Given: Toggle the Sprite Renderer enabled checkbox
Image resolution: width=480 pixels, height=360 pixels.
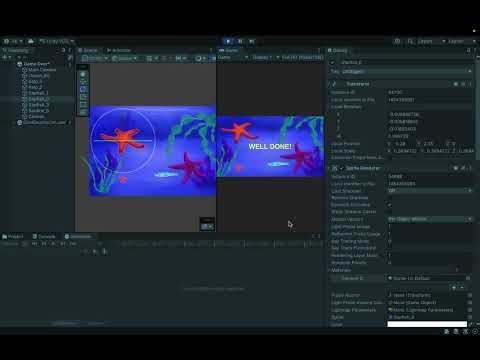Looking at the screenshot, I should click(341, 168).
